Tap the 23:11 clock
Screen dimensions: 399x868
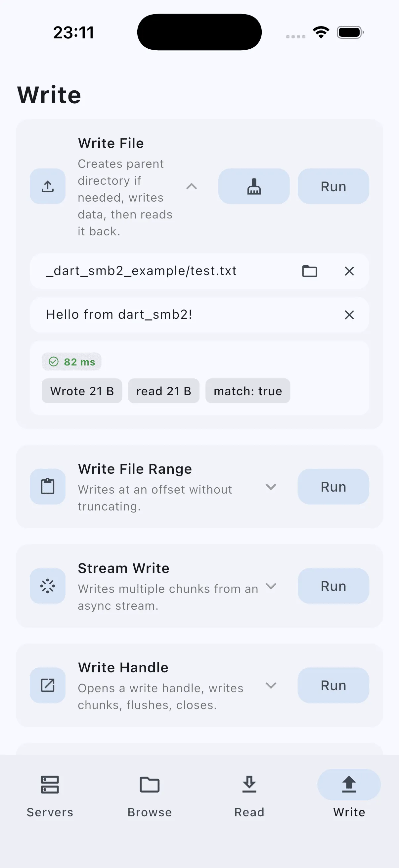point(73,33)
